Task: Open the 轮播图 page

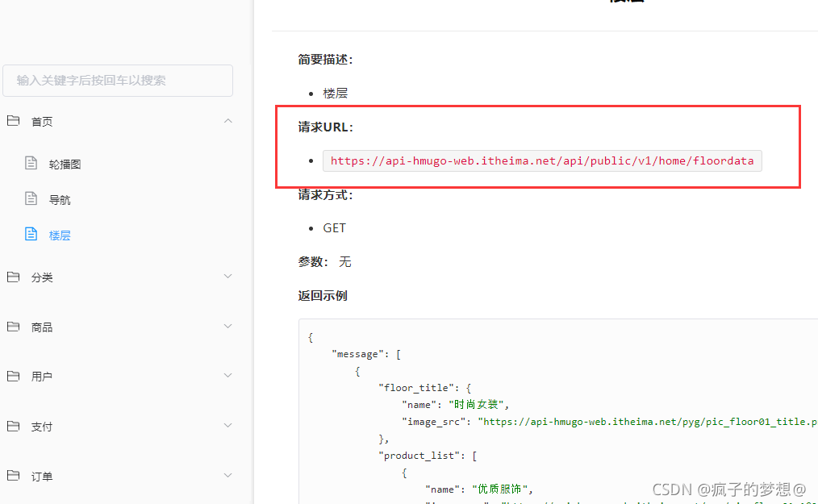Action: [65, 165]
